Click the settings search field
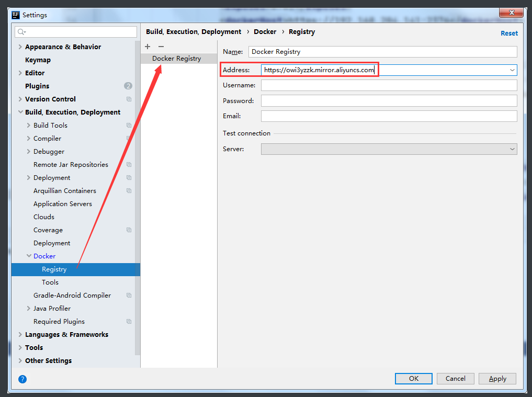 click(x=76, y=32)
